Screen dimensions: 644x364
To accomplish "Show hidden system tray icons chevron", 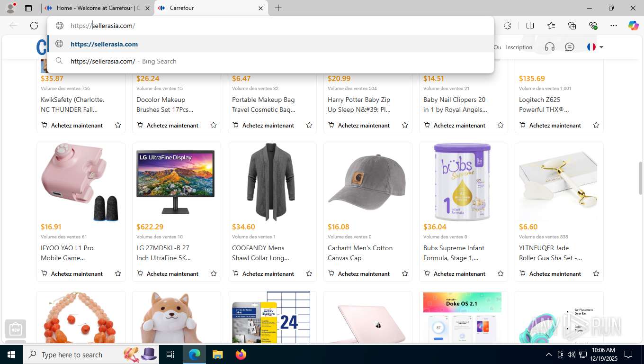I will pos(548,355).
